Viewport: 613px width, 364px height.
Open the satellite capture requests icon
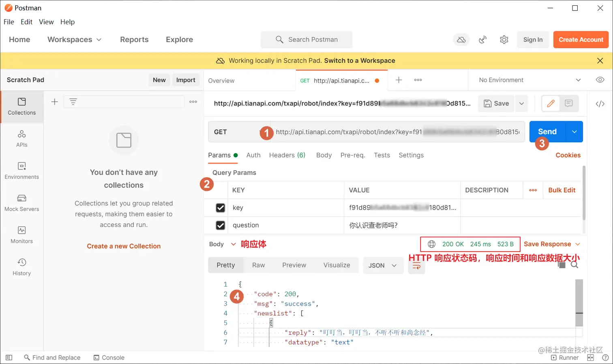pyautogui.click(x=482, y=40)
